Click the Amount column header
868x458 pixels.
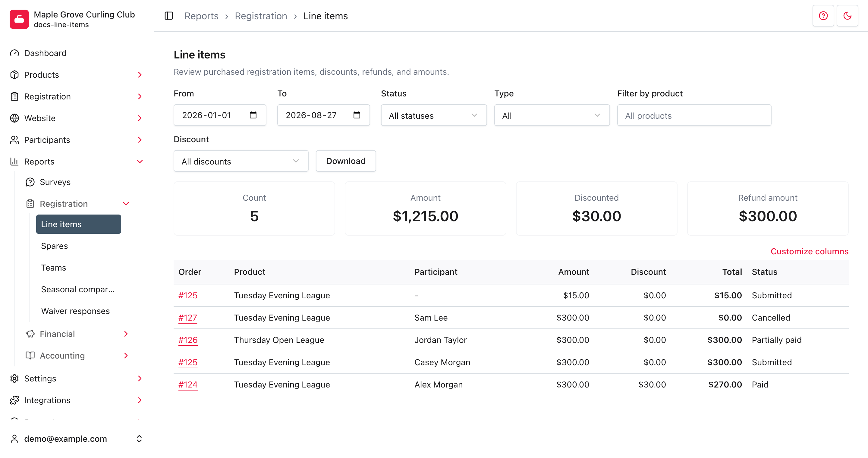click(574, 272)
